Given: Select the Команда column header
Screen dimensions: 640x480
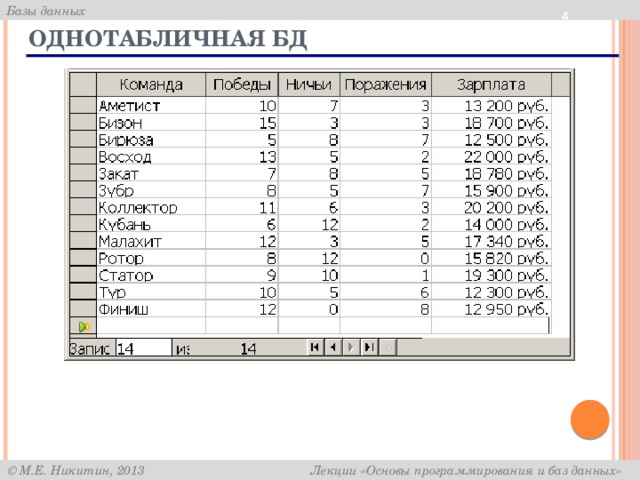Looking at the screenshot, I should click(151, 84).
